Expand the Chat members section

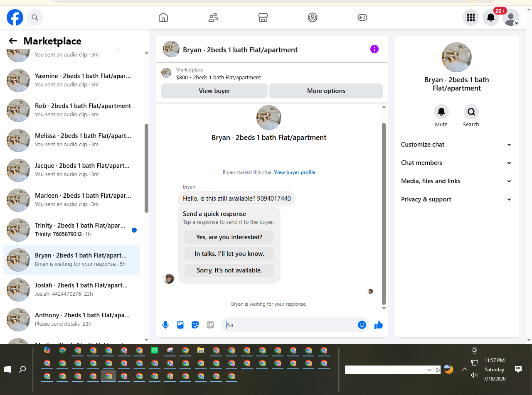click(456, 163)
